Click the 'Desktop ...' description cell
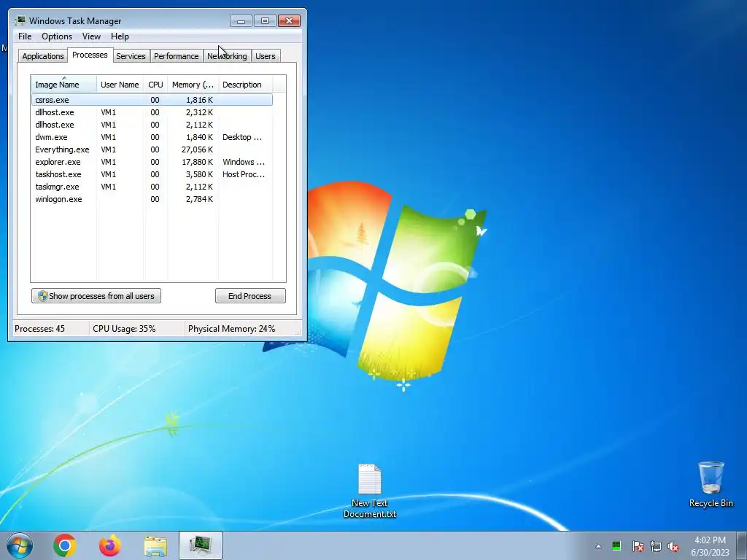This screenshot has width=747, height=560. tap(242, 137)
